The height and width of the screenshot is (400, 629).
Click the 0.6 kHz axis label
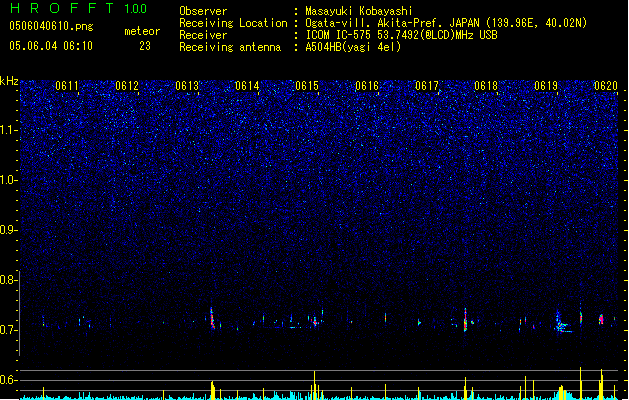9,380
